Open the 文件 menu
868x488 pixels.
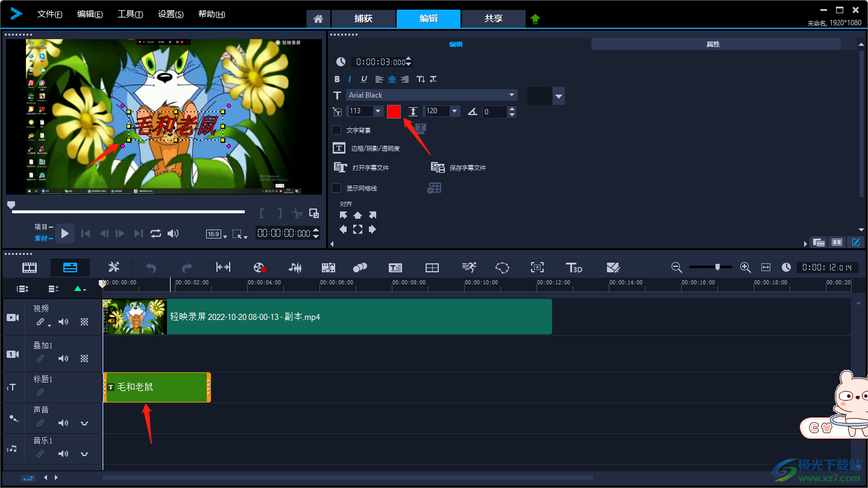point(49,14)
